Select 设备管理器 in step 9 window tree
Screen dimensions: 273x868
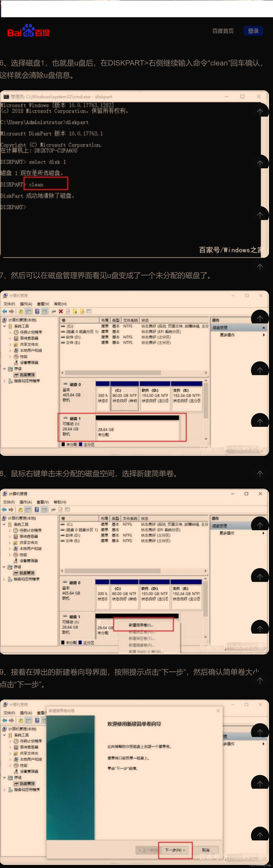pyautogui.click(x=29, y=771)
